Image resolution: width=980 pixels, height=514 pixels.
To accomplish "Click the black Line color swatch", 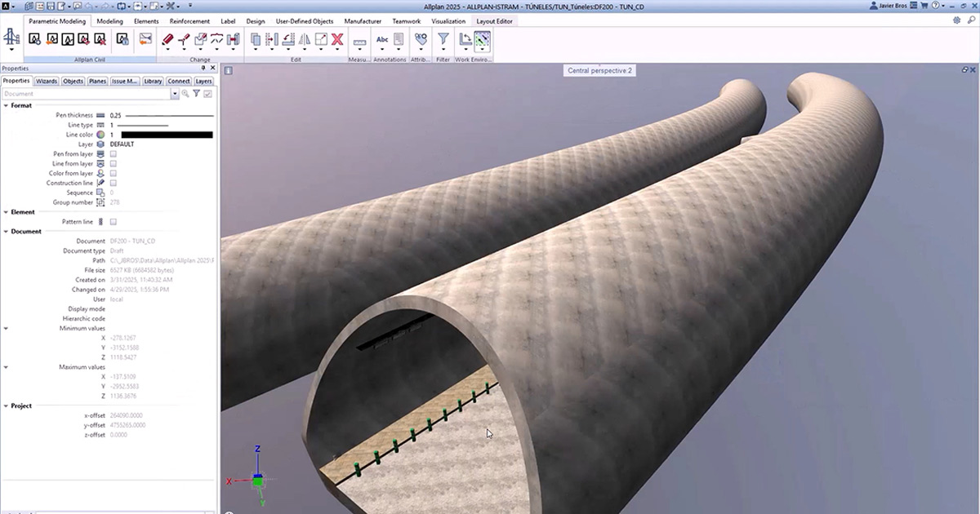I will [167, 135].
